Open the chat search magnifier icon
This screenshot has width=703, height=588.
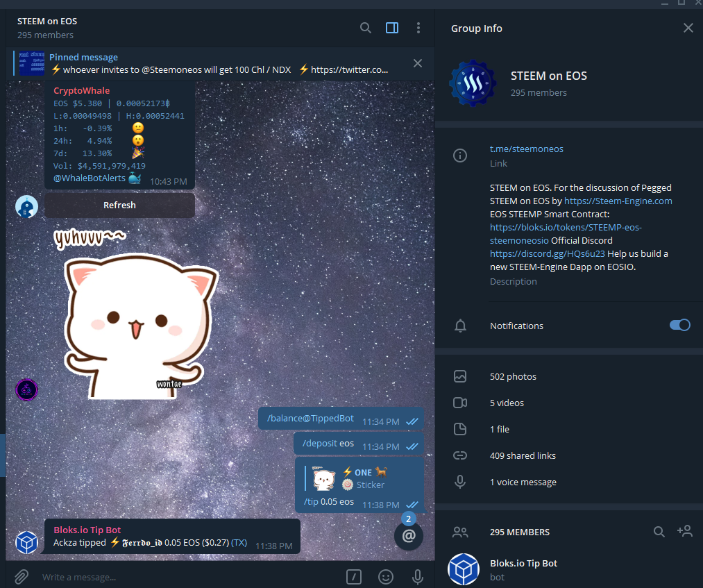366,28
